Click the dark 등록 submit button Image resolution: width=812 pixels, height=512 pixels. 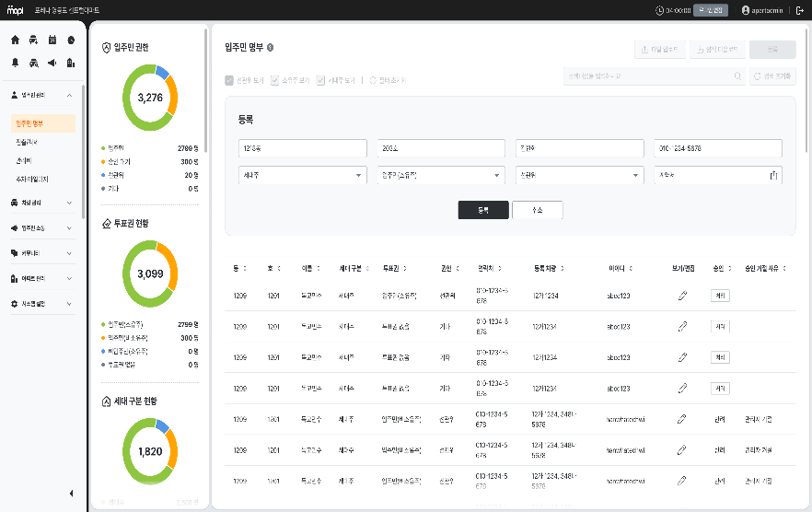(483, 210)
